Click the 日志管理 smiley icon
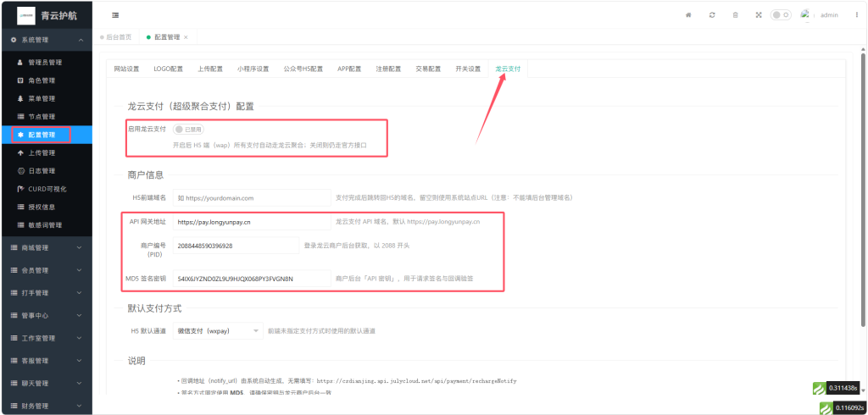Viewport: 868px width, 415px height. pyautogui.click(x=20, y=171)
